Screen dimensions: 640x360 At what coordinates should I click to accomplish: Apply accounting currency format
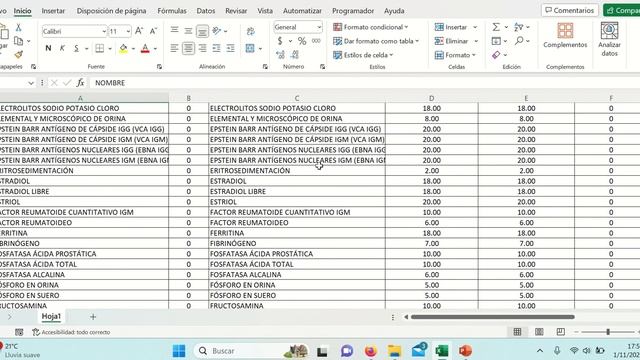click(280, 41)
